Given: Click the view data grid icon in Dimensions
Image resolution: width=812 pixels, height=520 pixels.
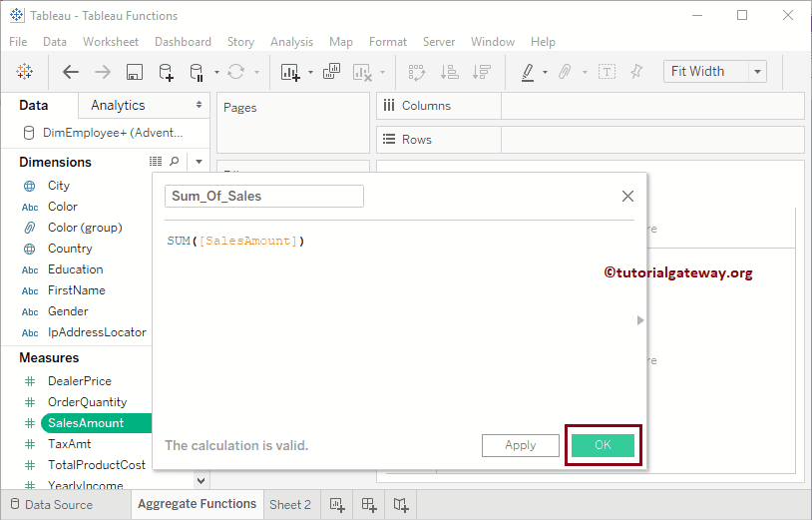Looking at the screenshot, I should click(x=156, y=162).
